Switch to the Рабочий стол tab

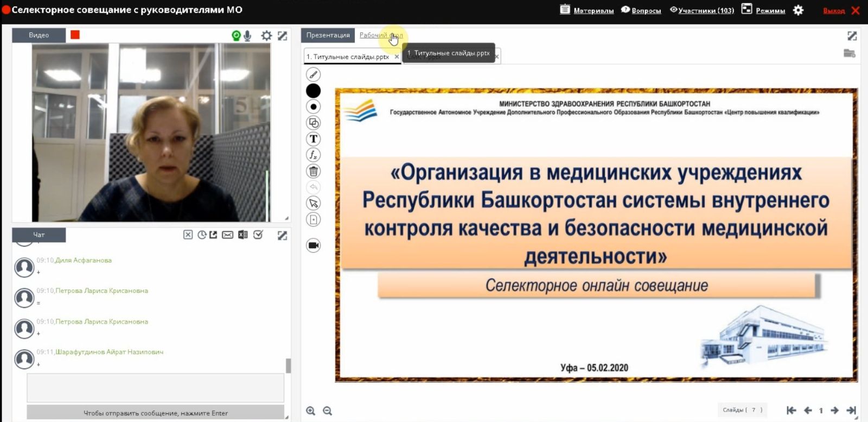point(381,35)
